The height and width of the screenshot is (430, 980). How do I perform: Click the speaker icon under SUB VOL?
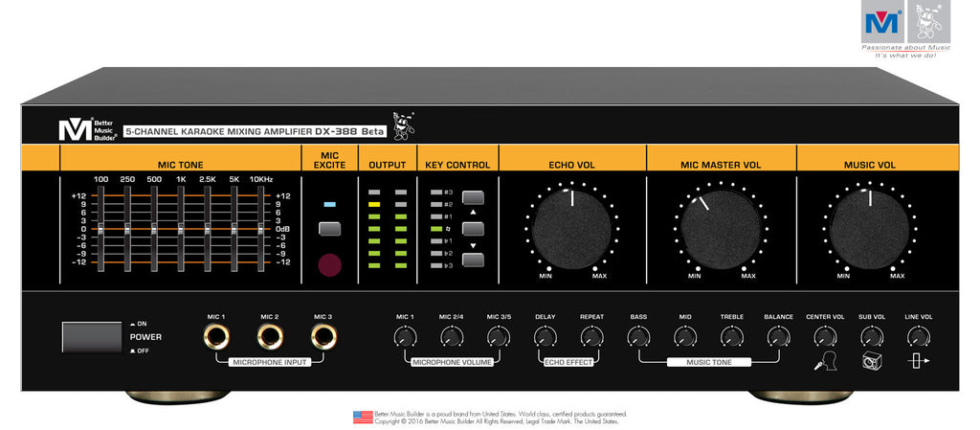(870, 361)
